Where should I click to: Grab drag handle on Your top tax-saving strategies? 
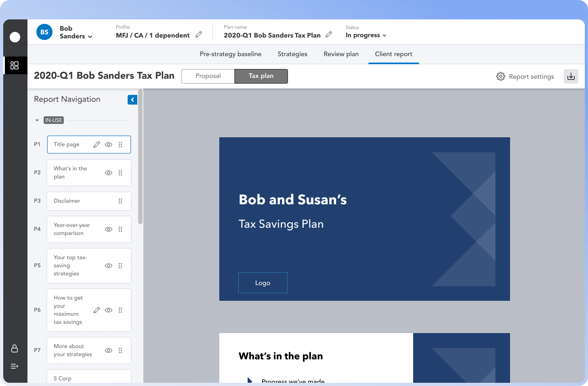coord(120,266)
